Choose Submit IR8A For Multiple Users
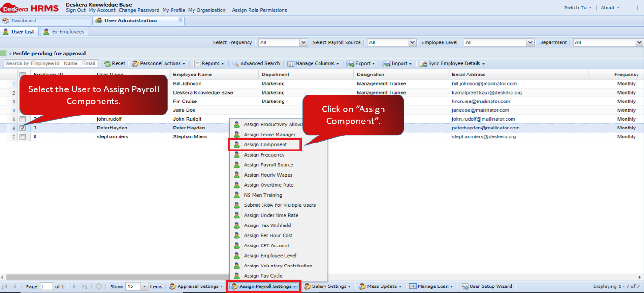644x293 pixels. (x=278, y=205)
